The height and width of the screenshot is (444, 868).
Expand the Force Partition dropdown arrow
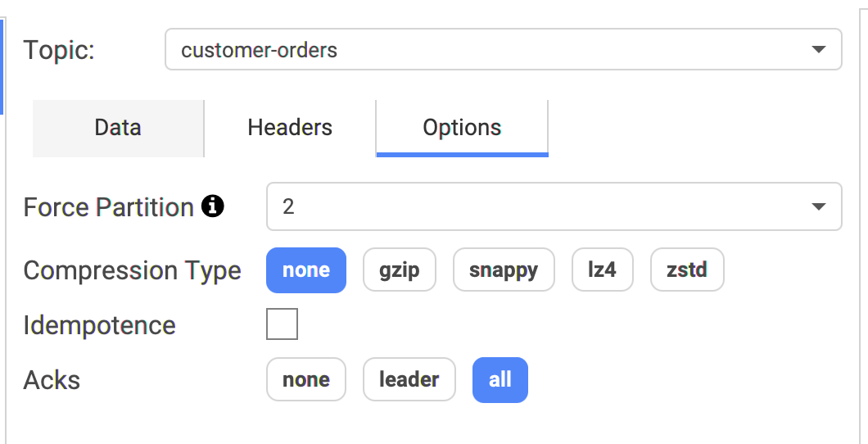click(818, 206)
